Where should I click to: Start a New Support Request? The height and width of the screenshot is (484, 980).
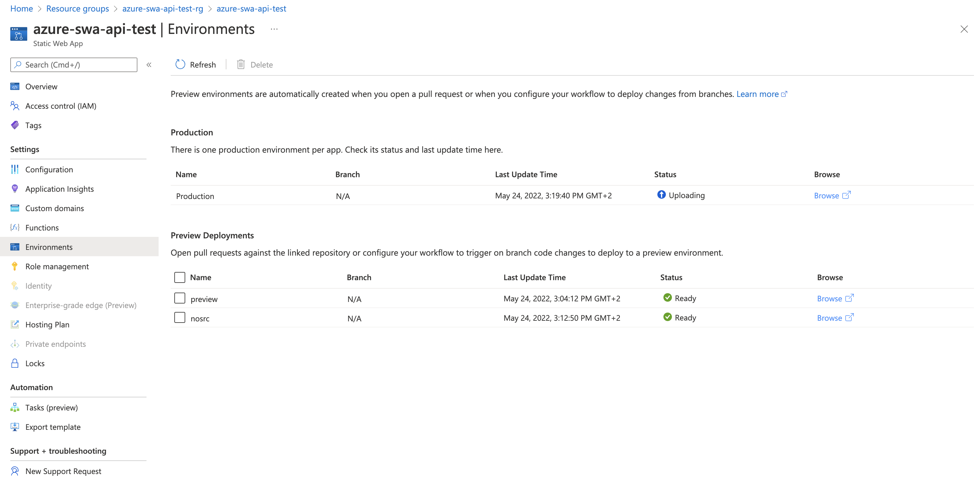63,471
